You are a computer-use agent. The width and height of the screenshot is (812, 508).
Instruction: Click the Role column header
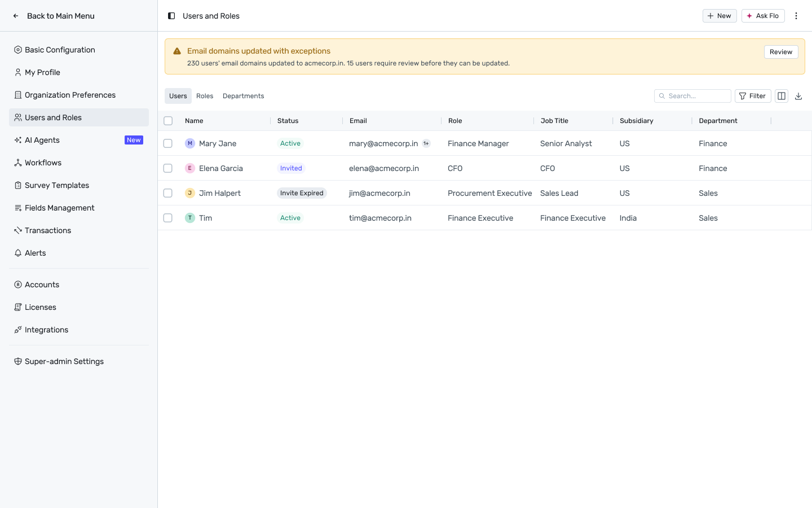click(455, 121)
